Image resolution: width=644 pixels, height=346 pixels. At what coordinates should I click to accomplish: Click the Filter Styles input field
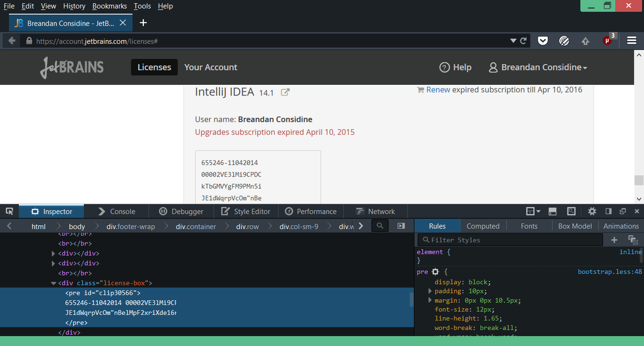[510, 240]
